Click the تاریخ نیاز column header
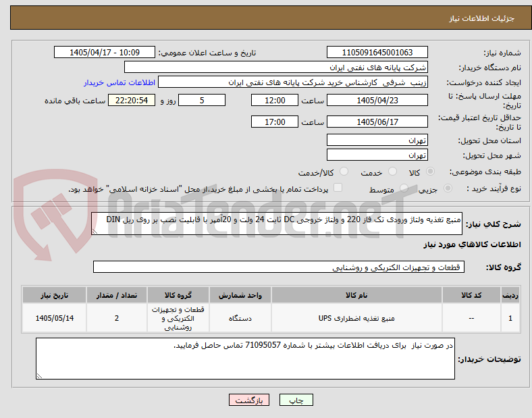 pos(54,295)
